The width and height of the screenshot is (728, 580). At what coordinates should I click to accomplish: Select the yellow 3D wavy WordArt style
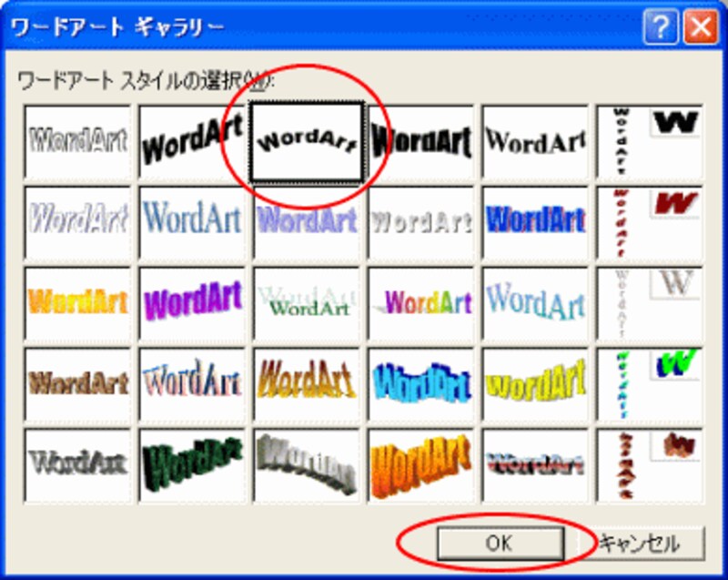[535, 384]
